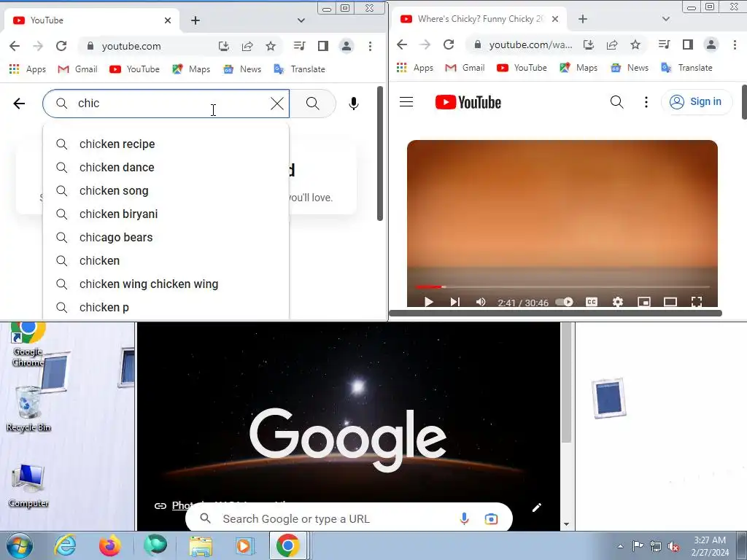Click Google Lens camera icon in bottom window

pyautogui.click(x=491, y=518)
